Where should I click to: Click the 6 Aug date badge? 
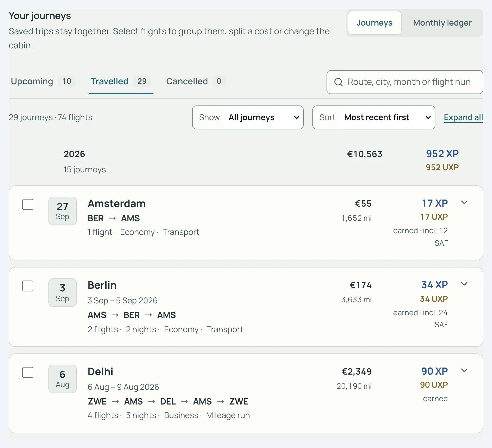pyautogui.click(x=63, y=379)
